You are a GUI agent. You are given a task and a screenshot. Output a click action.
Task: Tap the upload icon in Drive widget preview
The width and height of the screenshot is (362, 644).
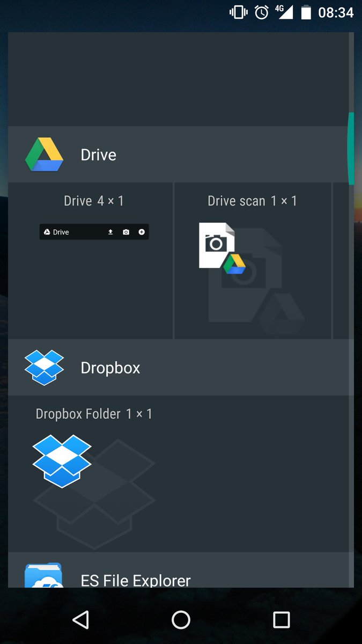click(110, 232)
